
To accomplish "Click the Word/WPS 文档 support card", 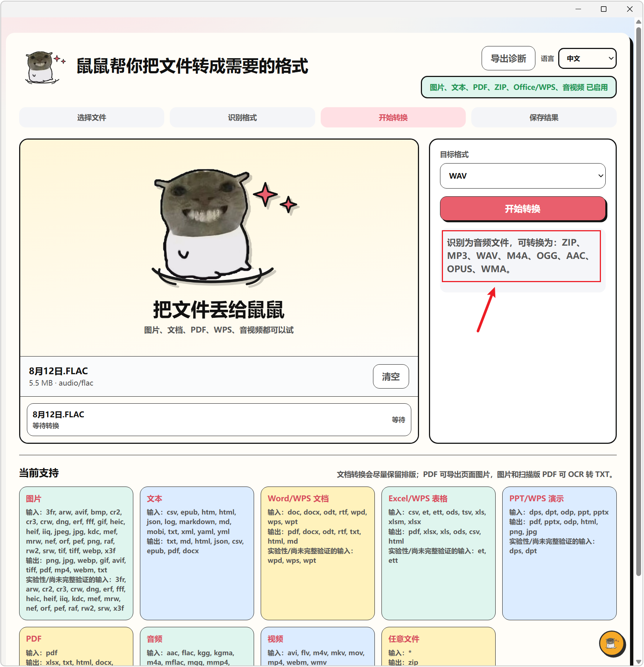I will click(x=318, y=553).
